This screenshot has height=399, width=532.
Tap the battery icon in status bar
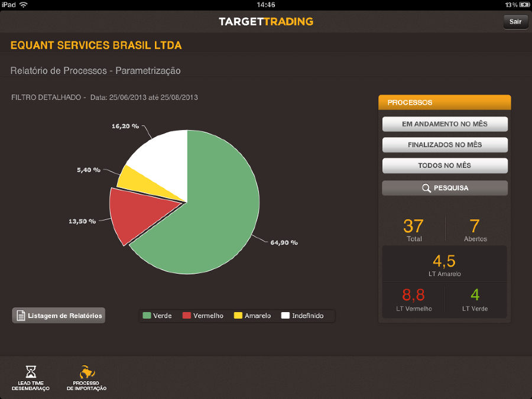click(524, 5)
